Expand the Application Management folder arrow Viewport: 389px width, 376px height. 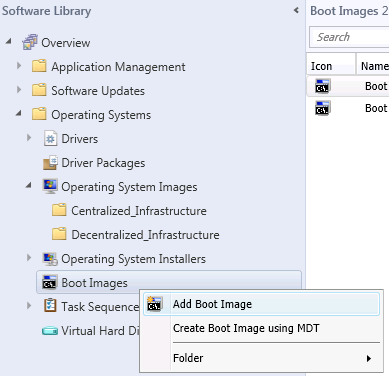coord(19,66)
